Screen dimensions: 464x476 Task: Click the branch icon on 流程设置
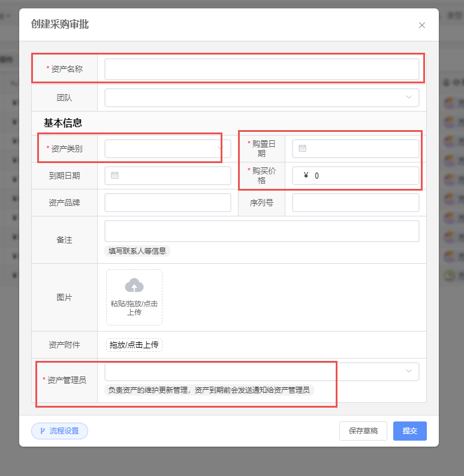click(43, 431)
